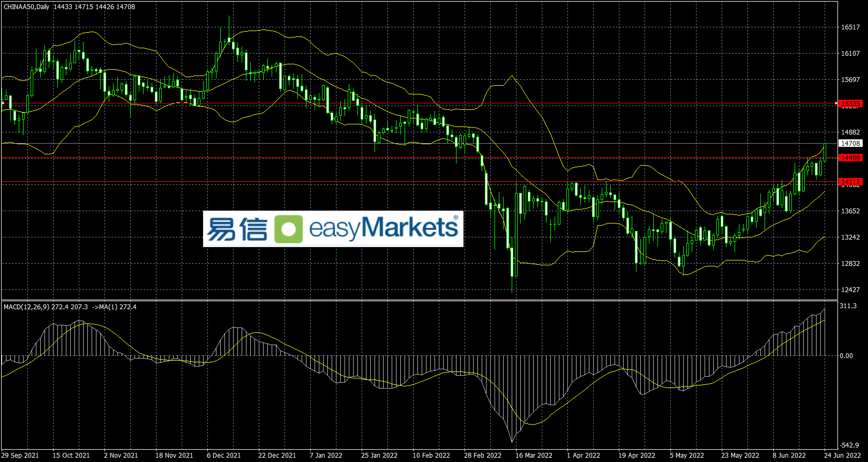868x462 pixels.
Task: Click the 12427 price axis value
Action: coord(850,290)
